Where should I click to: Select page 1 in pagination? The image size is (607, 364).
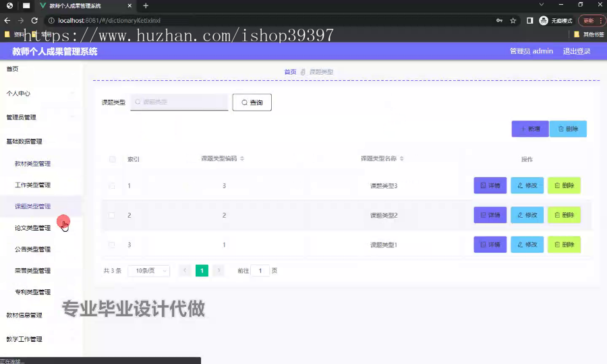point(202,271)
